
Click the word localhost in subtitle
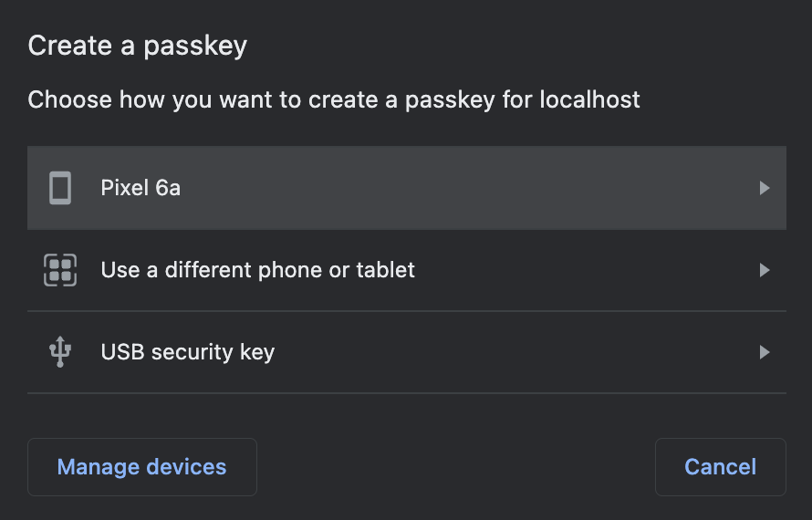coord(589,99)
